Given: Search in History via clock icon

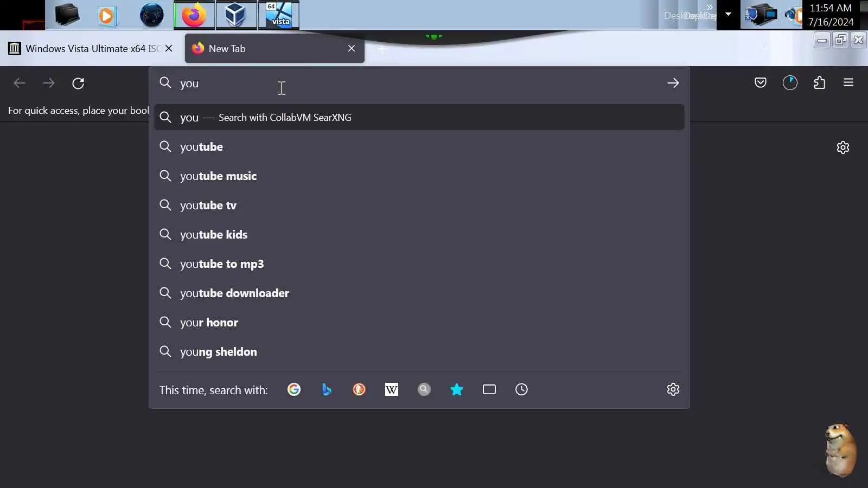Looking at the screenshot, I should pos(521,389).
